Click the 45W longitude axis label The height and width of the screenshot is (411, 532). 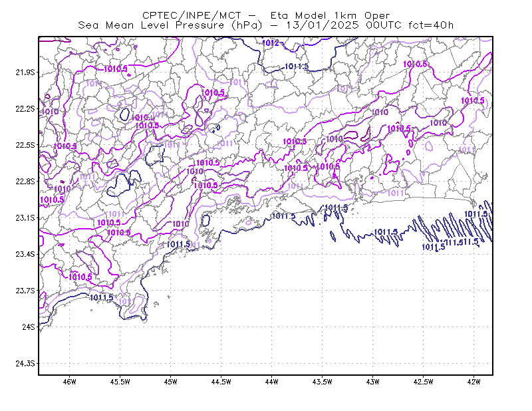click(171, 382)
